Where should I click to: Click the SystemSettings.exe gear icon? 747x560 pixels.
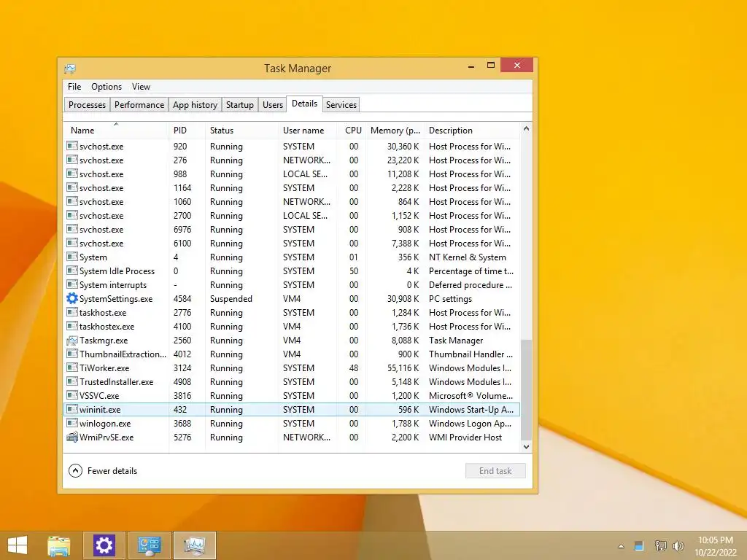coord(72,298)
